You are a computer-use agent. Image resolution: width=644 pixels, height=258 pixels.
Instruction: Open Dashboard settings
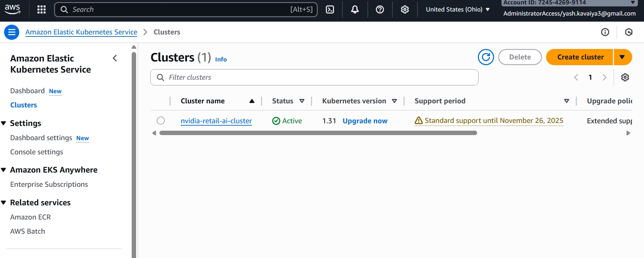click(x=41, y=138)
